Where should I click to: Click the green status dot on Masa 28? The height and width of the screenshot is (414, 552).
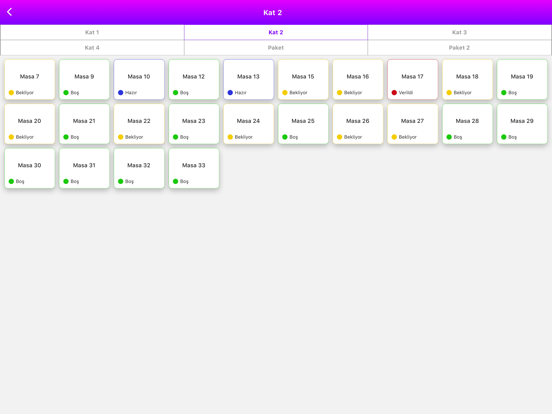[x=449, y=137]
